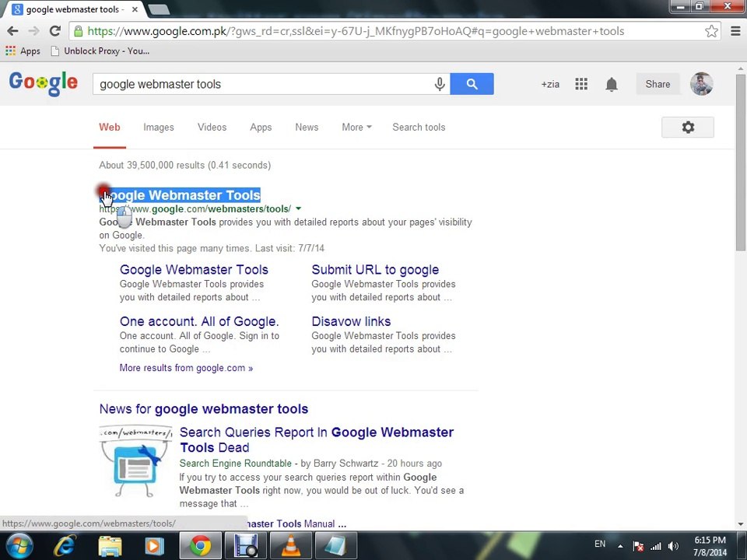Open the Submit URL to google sitelink
Viewport: 747px width, 560px height.
coord(375,270)
